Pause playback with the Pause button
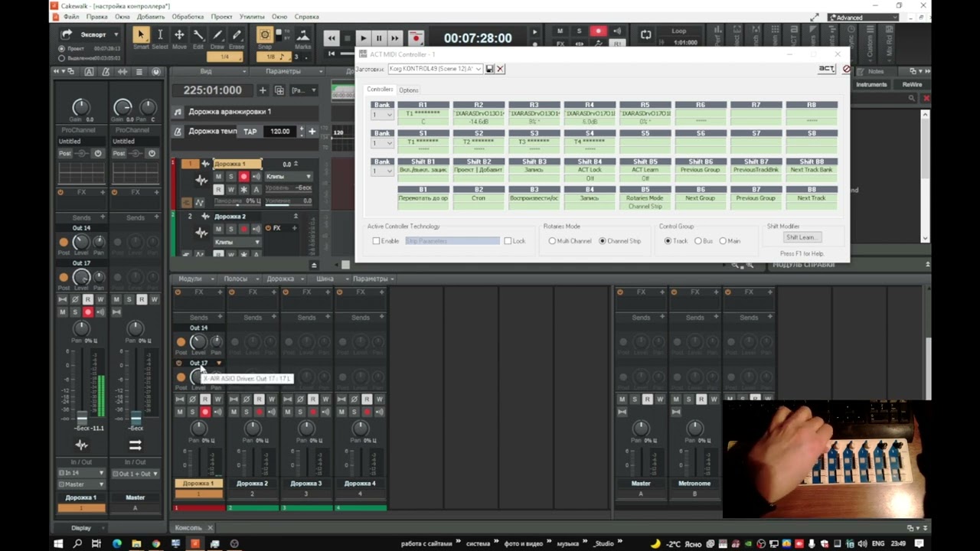980x551 pixels. coord(379,37)
